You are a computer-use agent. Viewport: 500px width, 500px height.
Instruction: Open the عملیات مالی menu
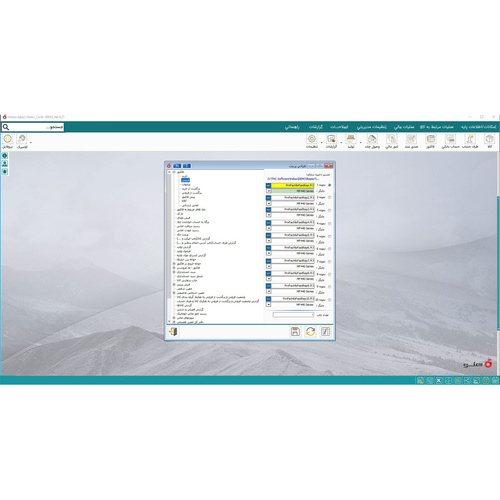[404, 127]
